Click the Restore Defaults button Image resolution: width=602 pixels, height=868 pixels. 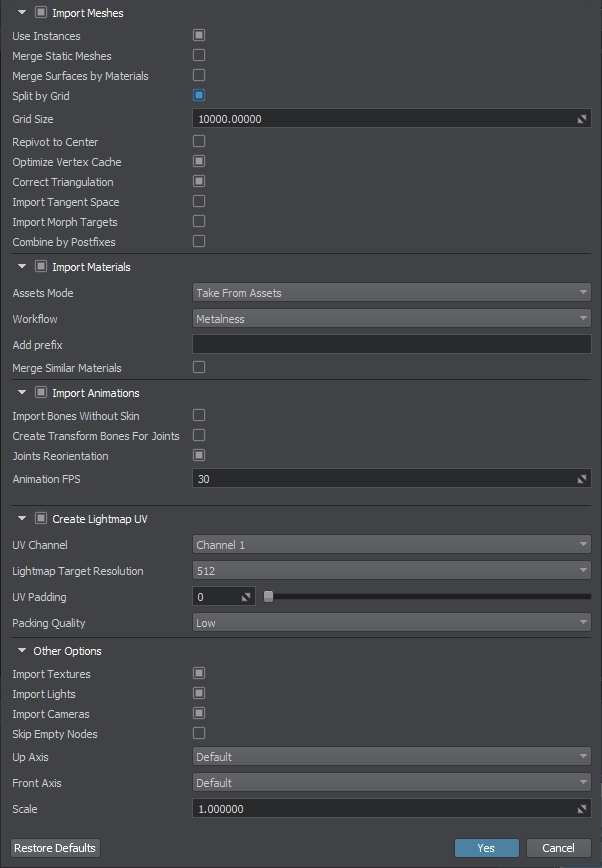(x=55, y=848)
